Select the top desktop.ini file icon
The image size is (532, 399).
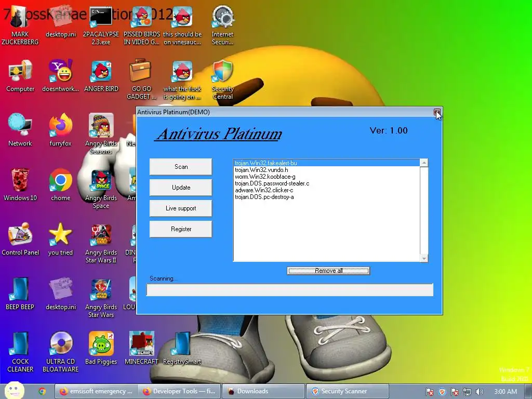click(x=61, y=22)
